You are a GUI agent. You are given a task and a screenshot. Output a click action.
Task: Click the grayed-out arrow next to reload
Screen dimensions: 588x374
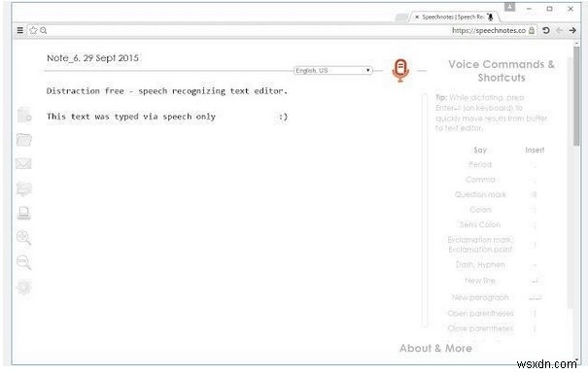click(559, 30)
